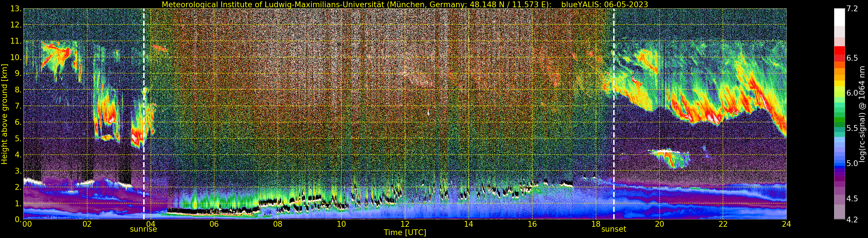Screen dimensions: 868x238
Task: Click the time axis tick label 04
Action: tap(151, 224)
